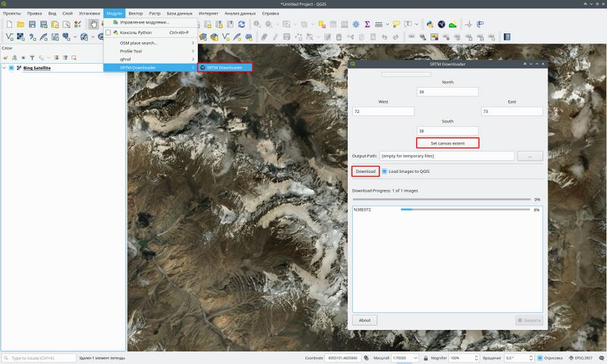This screenshot has width=607, height=364.
Task: Click the N38E072 download progress bar
Action: pyautogui.click(x=464, y=209)
